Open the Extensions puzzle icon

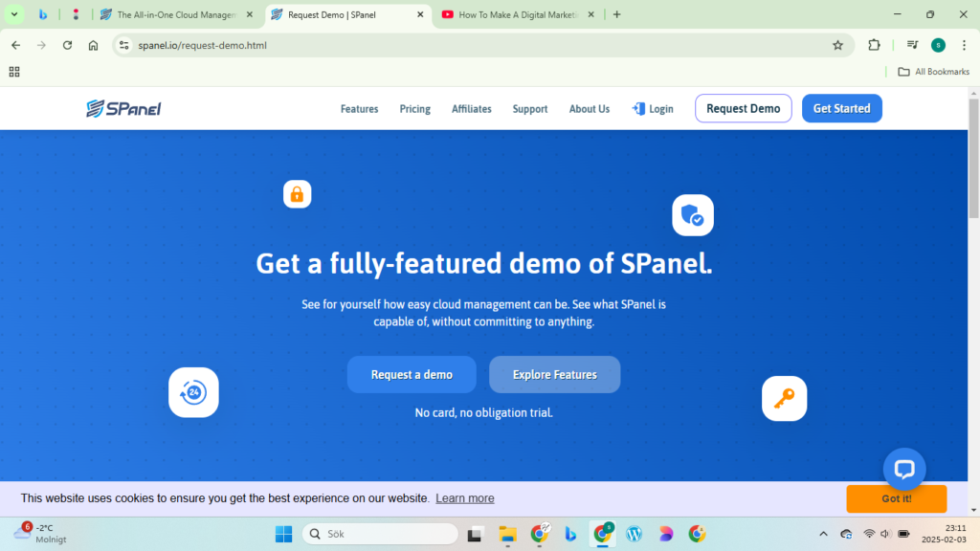[x=874, y=45]
